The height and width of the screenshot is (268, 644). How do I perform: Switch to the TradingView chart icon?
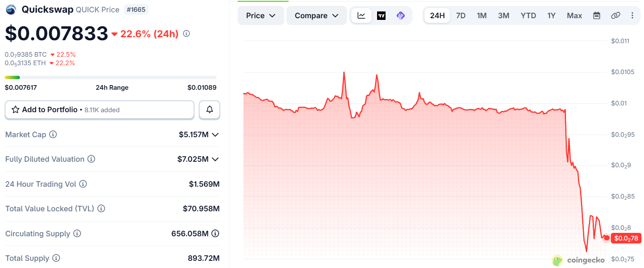pos(381,16)
